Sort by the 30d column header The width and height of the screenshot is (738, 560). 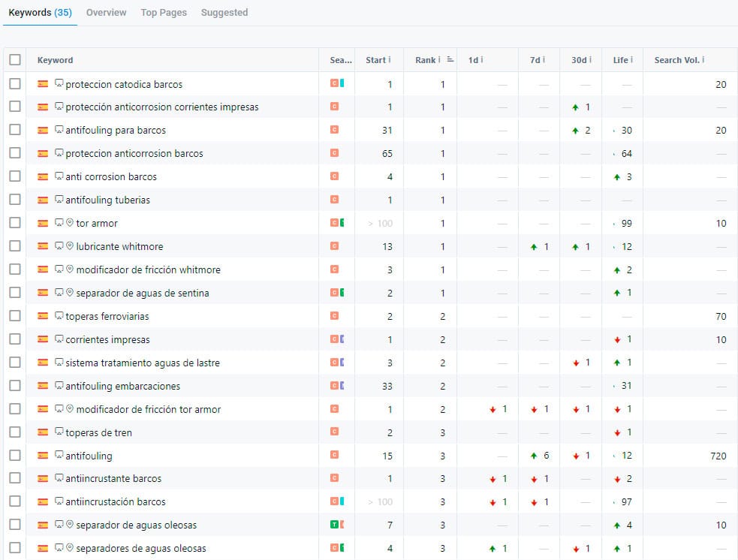[579, 60]
